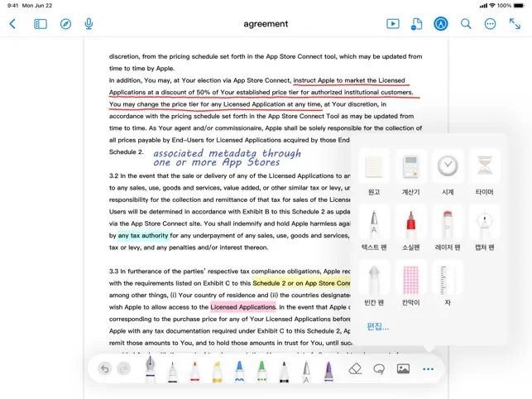The height and width of the screenshot is (399, 532).
Task: Open presentation mode play icon
Action: point(393,24)
